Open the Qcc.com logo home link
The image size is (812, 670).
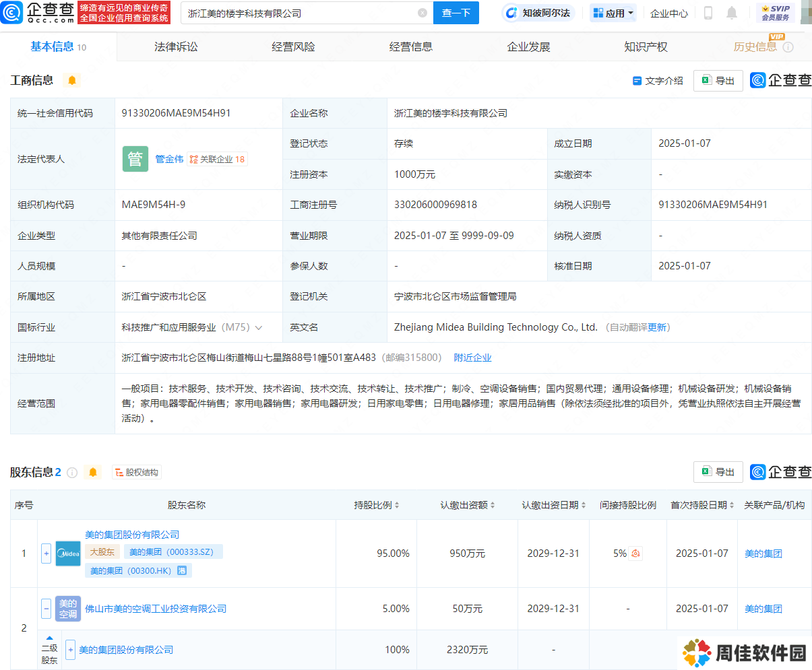click(38, 12)
